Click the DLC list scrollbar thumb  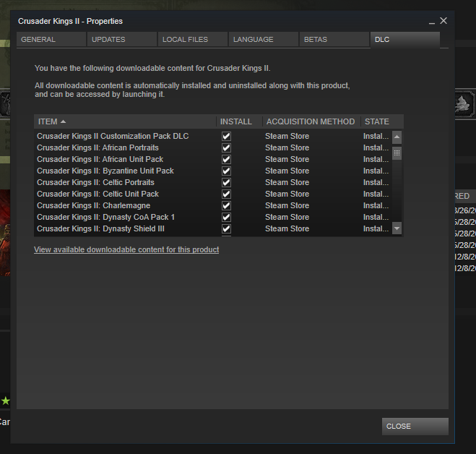397,153
